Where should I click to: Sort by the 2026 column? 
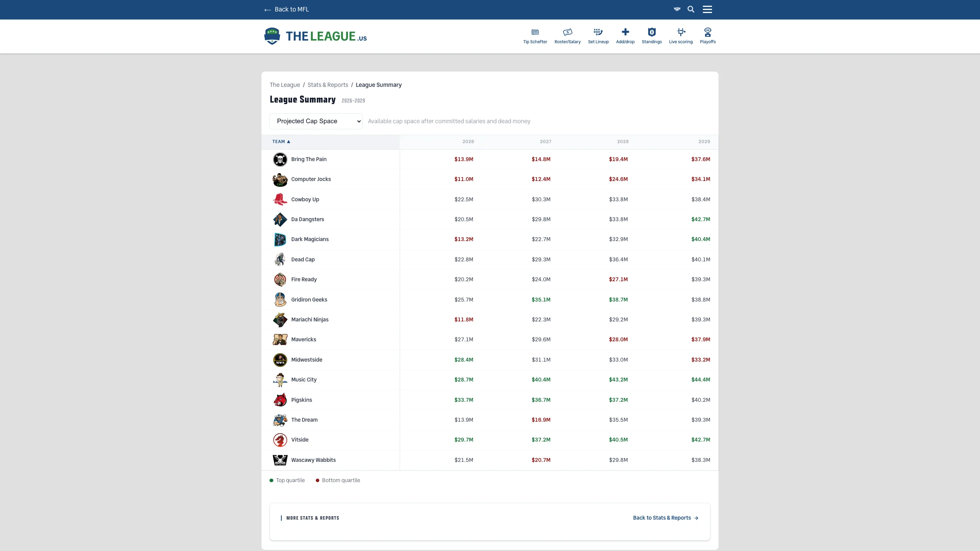[468, 142]
